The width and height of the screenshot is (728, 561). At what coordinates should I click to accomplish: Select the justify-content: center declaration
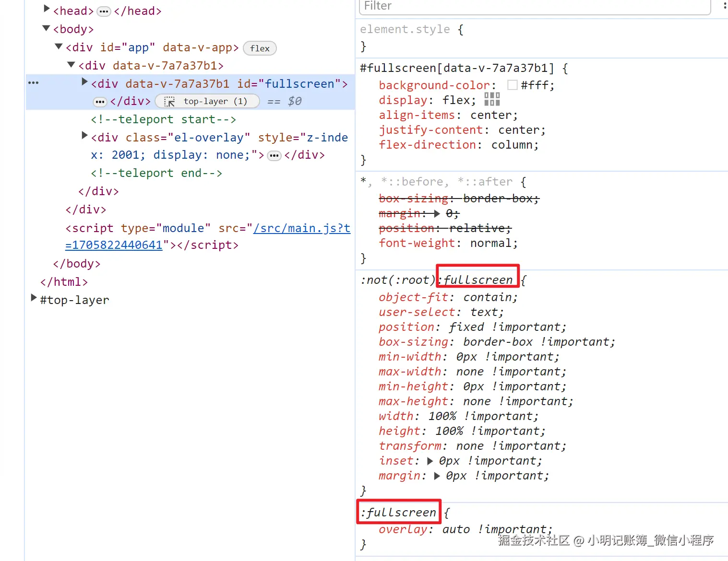[x=462, y=130]
